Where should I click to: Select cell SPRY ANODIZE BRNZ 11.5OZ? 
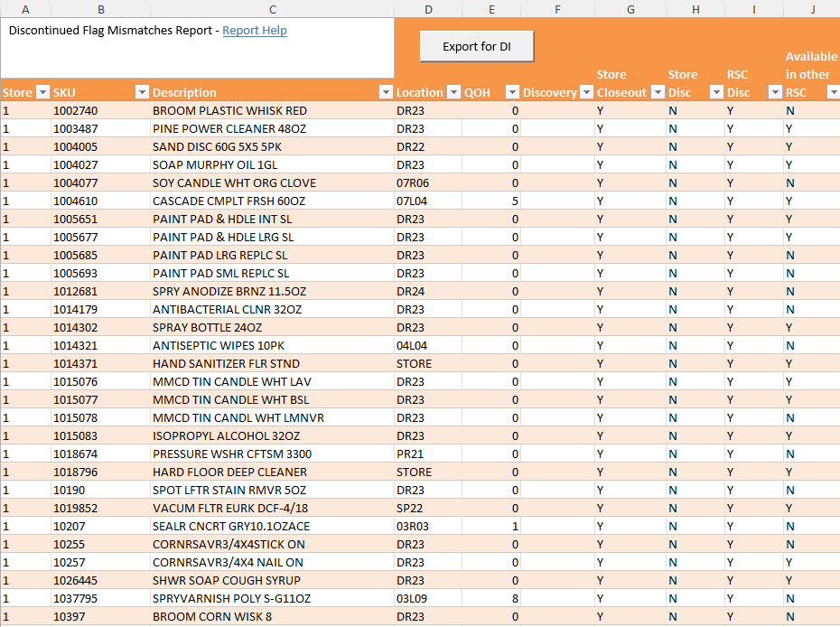coord(272,292)
